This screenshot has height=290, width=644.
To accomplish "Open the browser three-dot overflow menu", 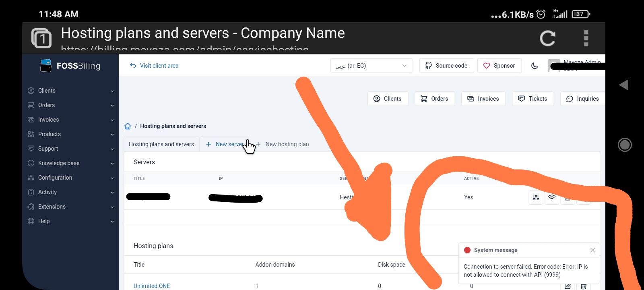I will coord(586,38).
